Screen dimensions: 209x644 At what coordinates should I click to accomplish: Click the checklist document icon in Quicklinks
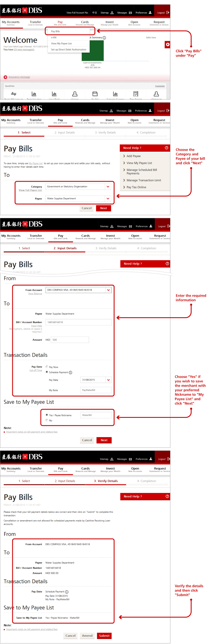click(x=136, y=94)
